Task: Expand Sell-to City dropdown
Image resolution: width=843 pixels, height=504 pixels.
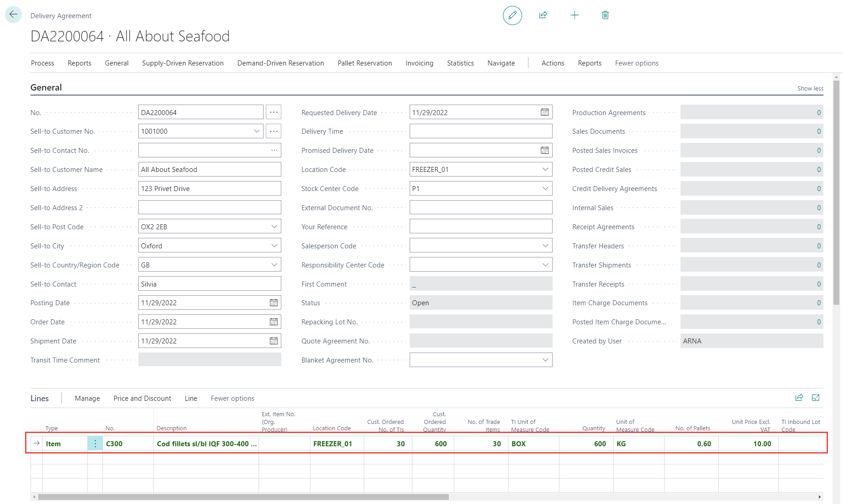Action: [274, 246]
